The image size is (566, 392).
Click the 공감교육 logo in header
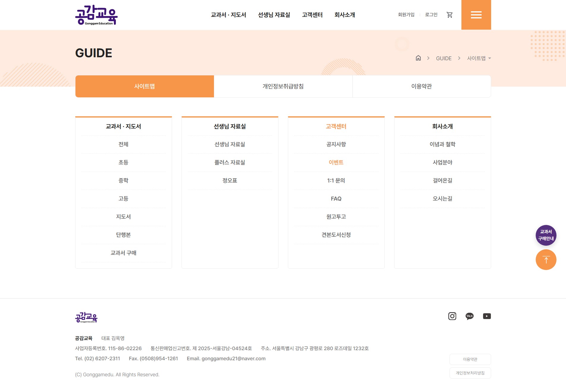96,15
